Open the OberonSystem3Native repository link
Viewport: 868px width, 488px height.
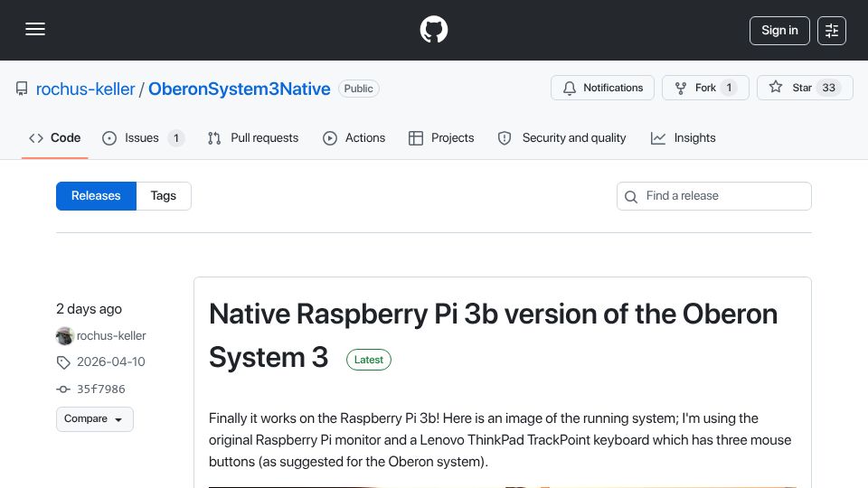(239, 89)
